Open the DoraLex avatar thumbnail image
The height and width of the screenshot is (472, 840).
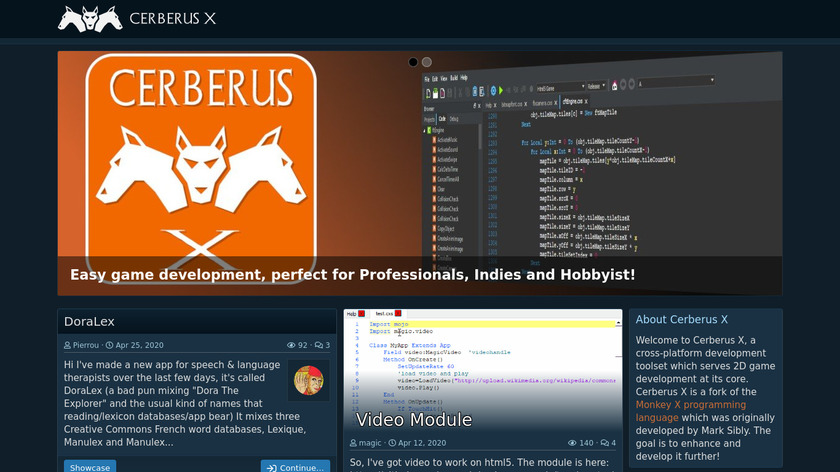pyautogui.click(x=308, y=381)
